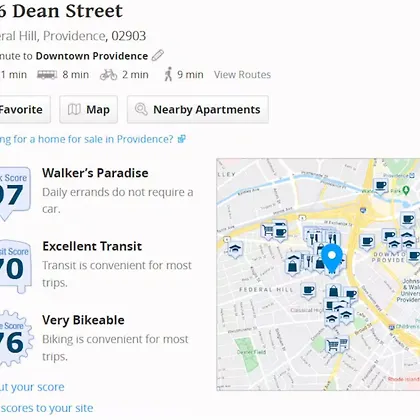The image size is (420, 420).
Task: Click the walking person commute icon
Action: coord(168,74)
